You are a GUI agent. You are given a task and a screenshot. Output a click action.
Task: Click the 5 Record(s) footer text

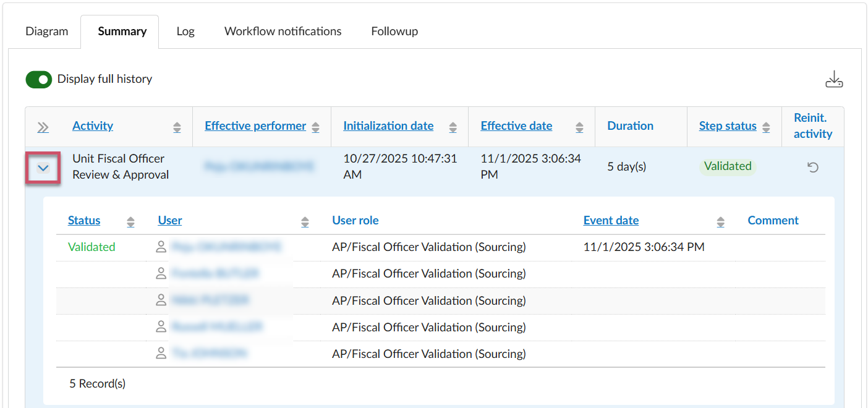point(97,384)
